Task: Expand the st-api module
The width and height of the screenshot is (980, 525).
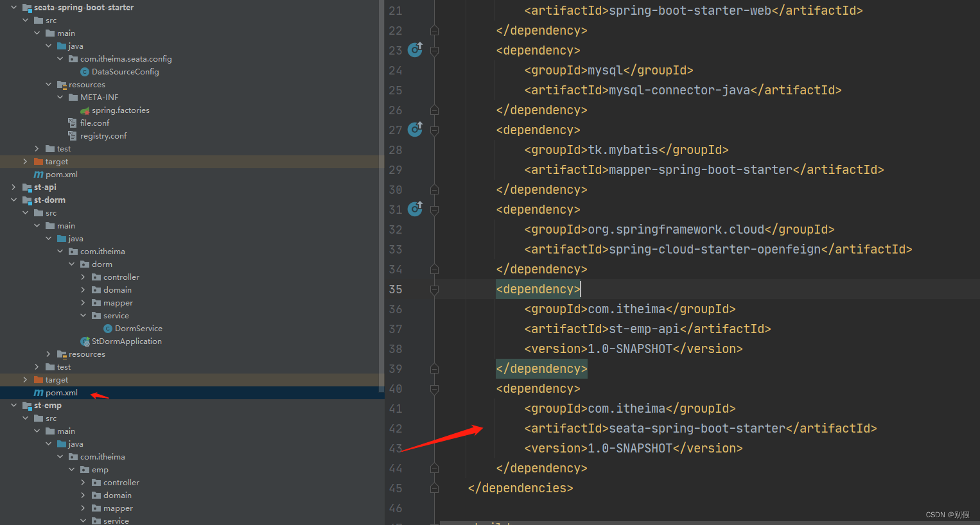Action: click(x=14, y=187)
